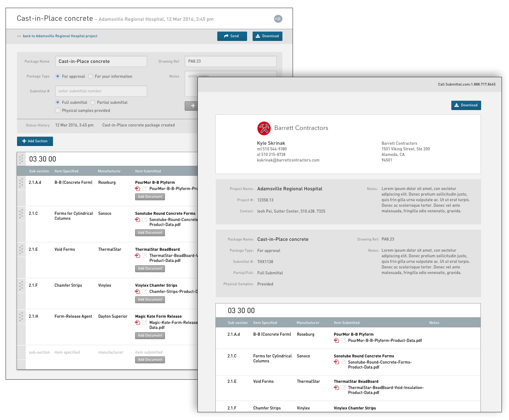
Task: Select the For approval package type
Action: click(x=58, y=76)
